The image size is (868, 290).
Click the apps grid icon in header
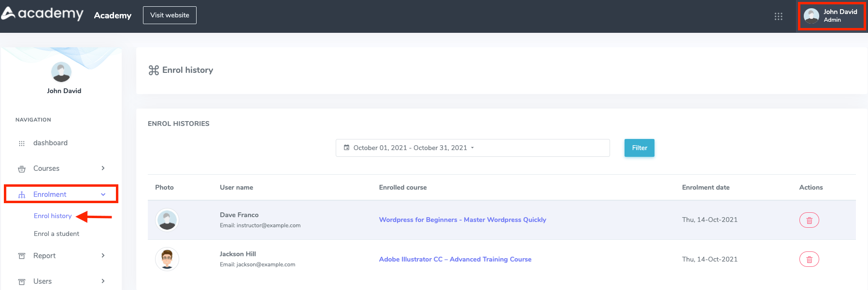pos(778,16)
